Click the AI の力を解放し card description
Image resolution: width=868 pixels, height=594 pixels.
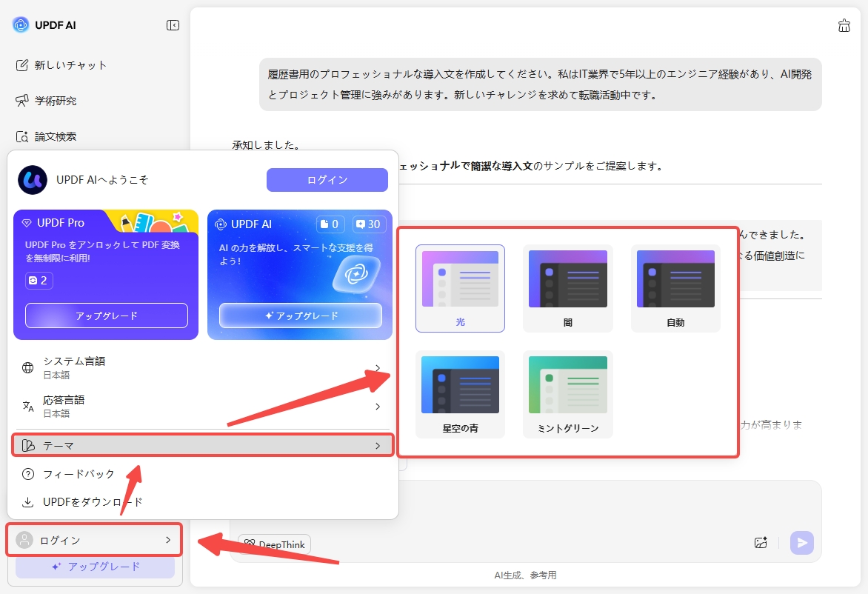296,254
